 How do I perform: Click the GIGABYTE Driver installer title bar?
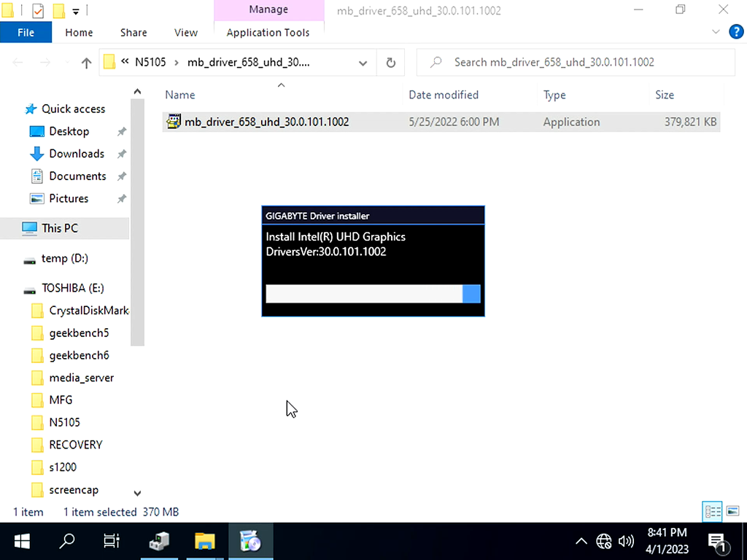373,216
